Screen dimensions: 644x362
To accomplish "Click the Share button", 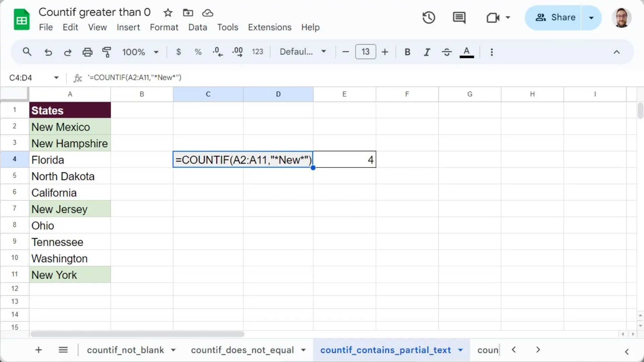I will 555,17.
